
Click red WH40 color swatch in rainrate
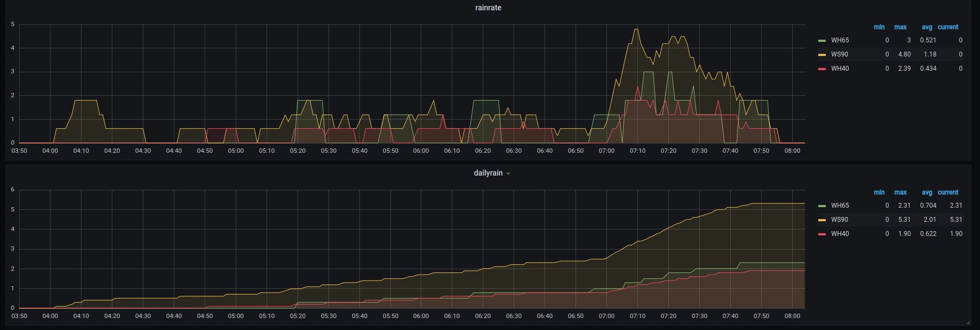(822, 69)
